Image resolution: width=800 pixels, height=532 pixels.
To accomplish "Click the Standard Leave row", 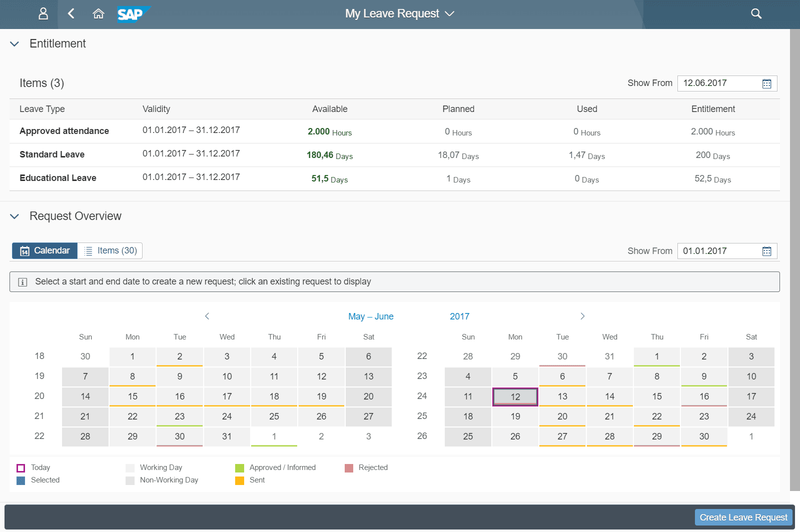I will [394, 155].
